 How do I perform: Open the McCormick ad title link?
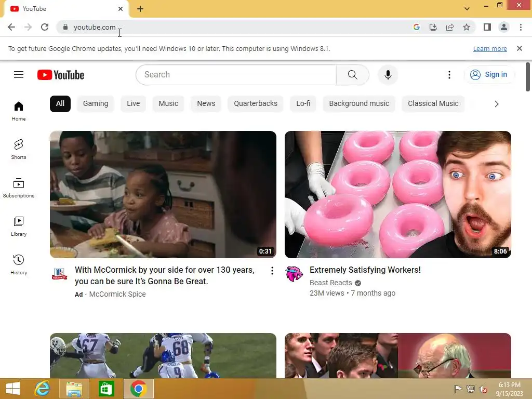[x=165, y=275]
